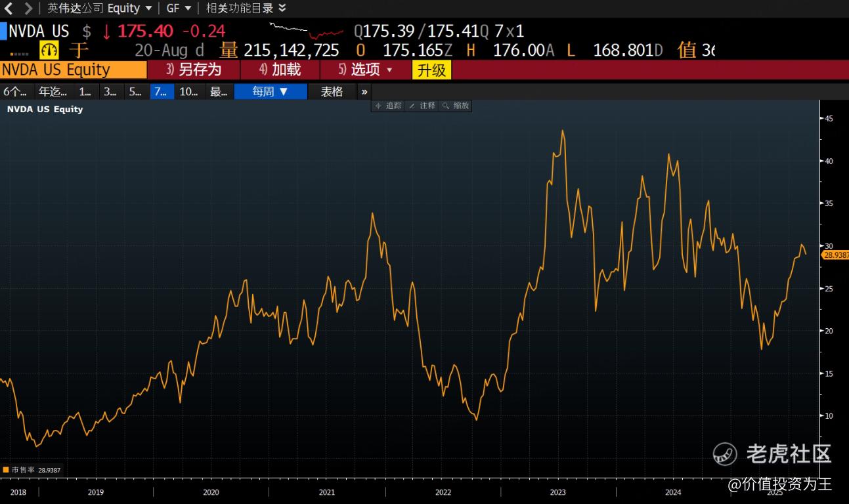
Task: Select the 最大 (Max) range tab
Action: point(219,92)
